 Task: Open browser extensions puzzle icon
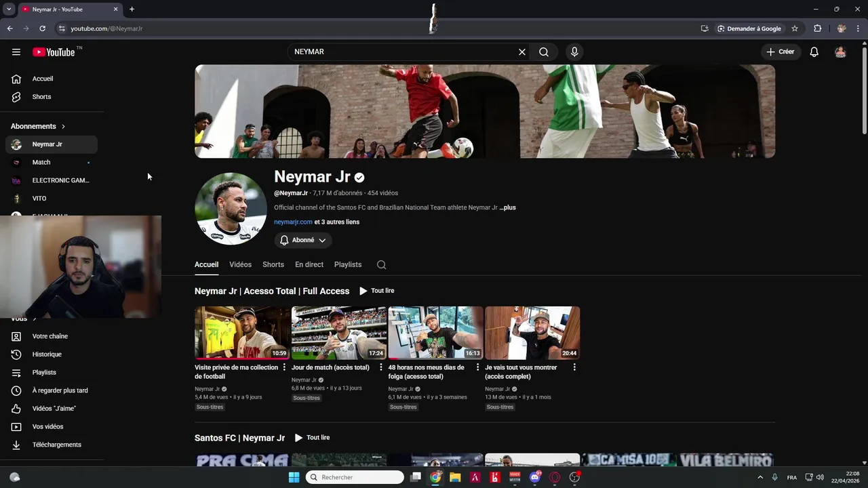(818, 28)
